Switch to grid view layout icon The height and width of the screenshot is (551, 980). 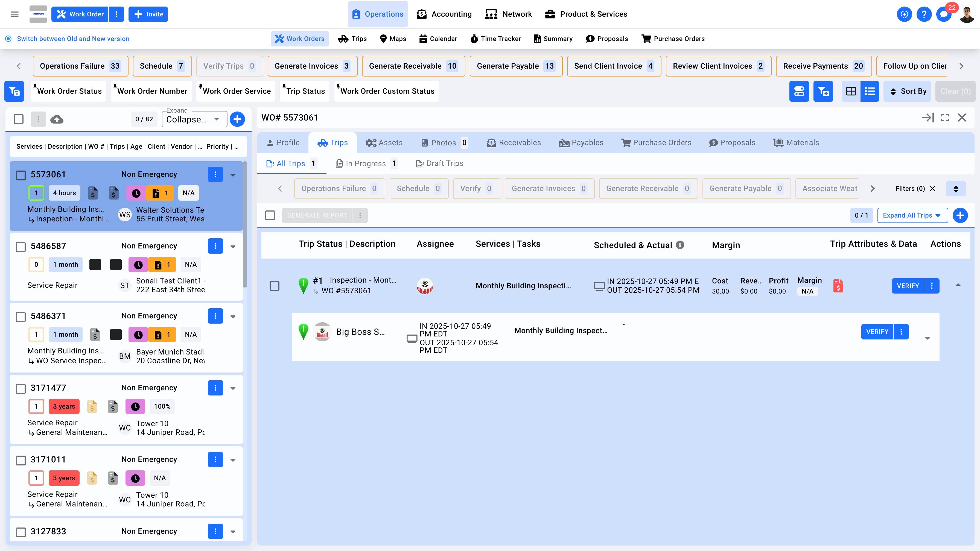851,91
